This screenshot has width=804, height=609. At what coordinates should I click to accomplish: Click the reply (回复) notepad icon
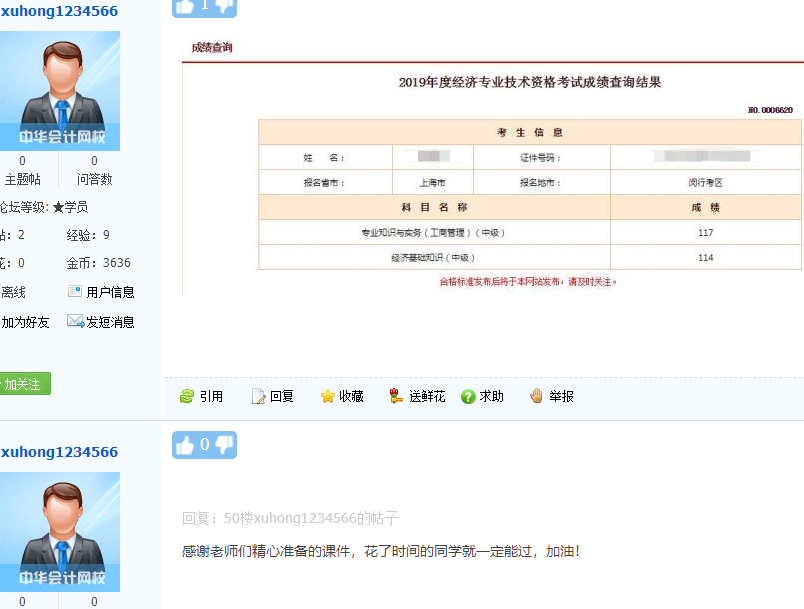[258, 396]
